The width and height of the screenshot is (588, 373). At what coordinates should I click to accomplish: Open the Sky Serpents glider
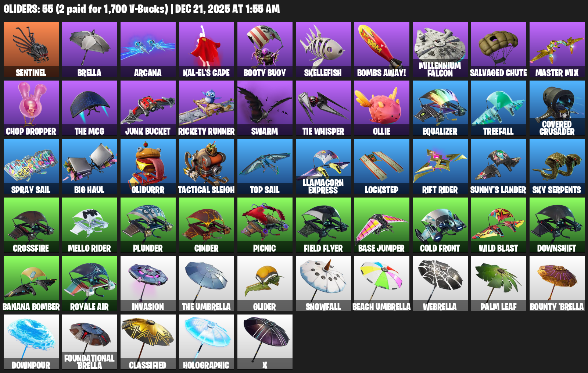(x=557, y=167)
